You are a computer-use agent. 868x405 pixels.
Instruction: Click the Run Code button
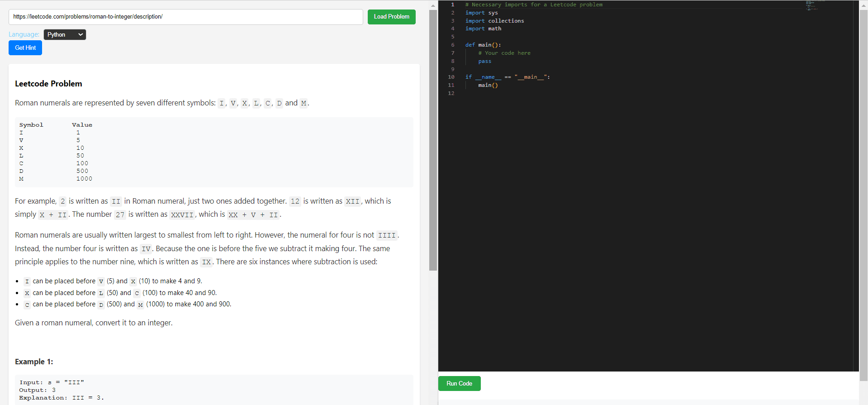(x=459, y=384)
